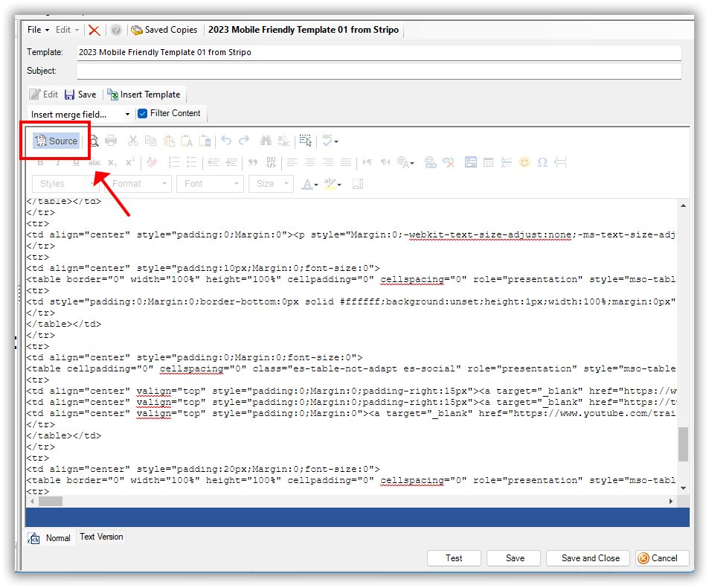Click the Show Blocks icon
The height and width of the screenshot is (588, 709).
pyautogui.click(x=358, y=184)
